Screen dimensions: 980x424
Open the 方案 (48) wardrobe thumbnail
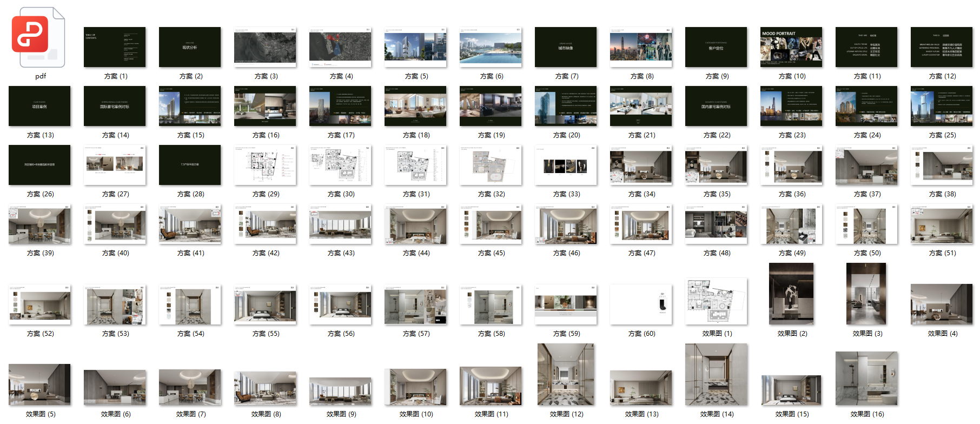(x=716, y=224)
